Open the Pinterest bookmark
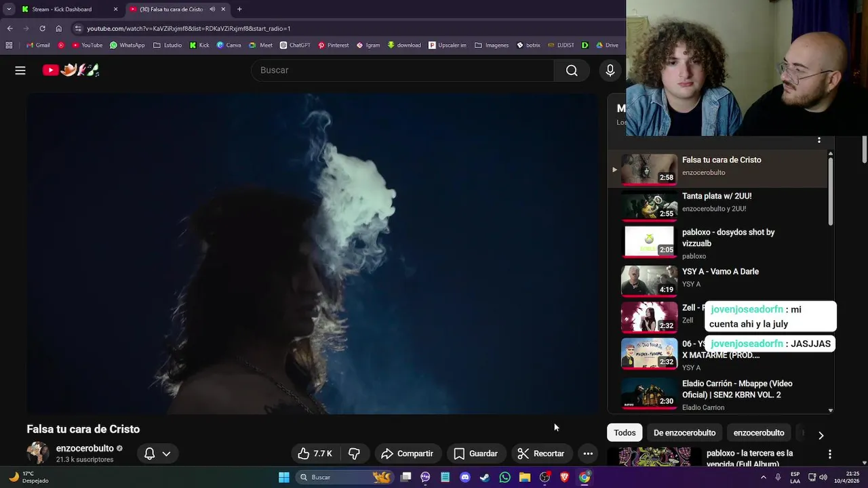The width and height of the screenshot is (868, 488). click(333, 45)
